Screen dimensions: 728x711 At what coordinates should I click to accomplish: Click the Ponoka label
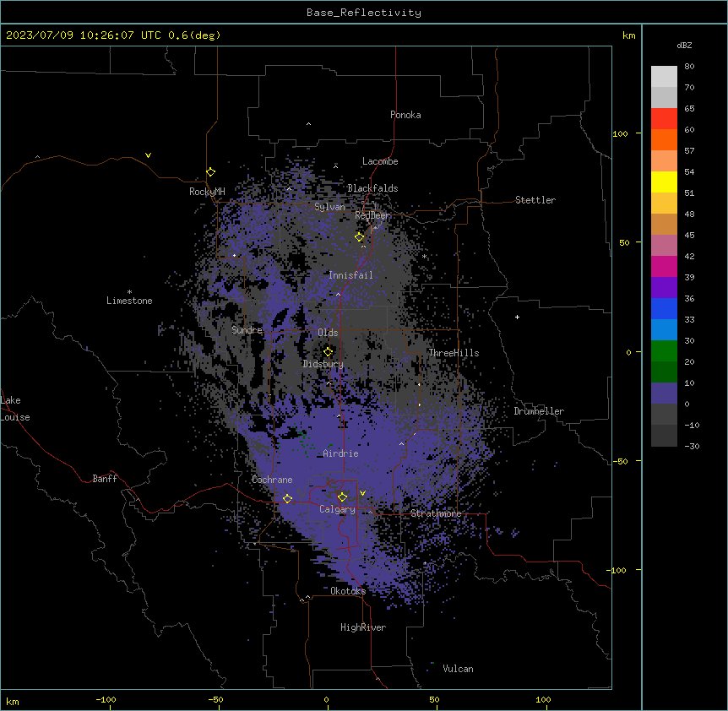(x=405, y=115)
